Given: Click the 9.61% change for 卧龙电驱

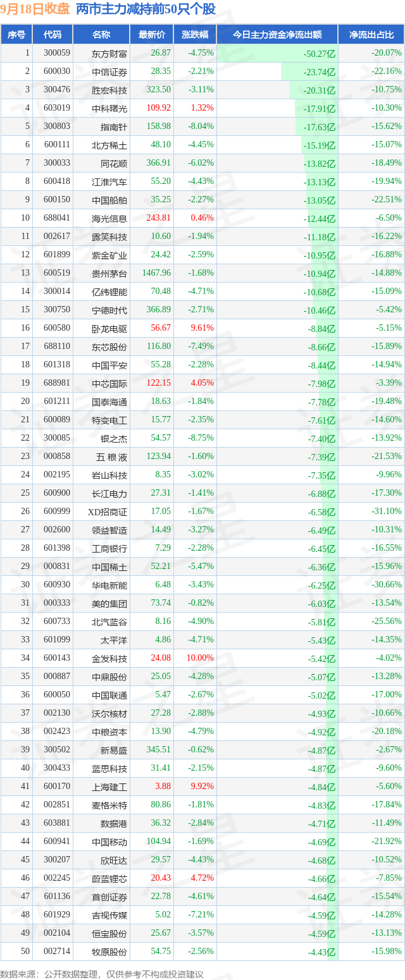Looking at the screenshot, I should click(202, 328).
